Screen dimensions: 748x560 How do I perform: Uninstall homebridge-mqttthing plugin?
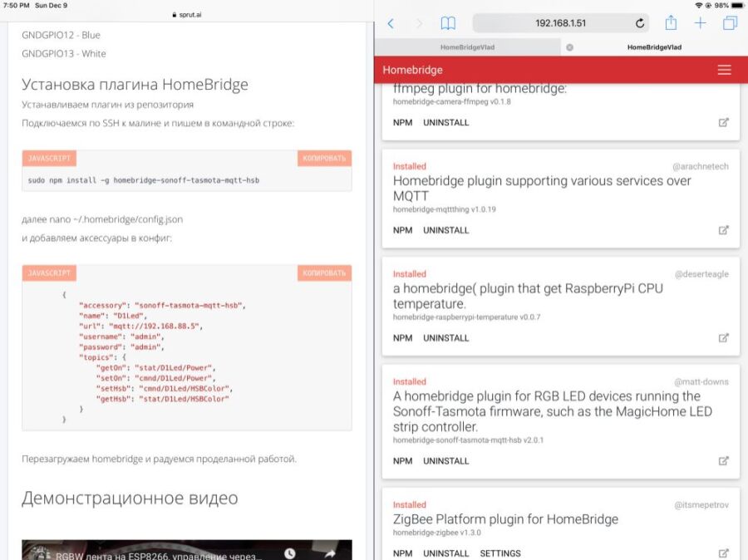tap(446, 230)
